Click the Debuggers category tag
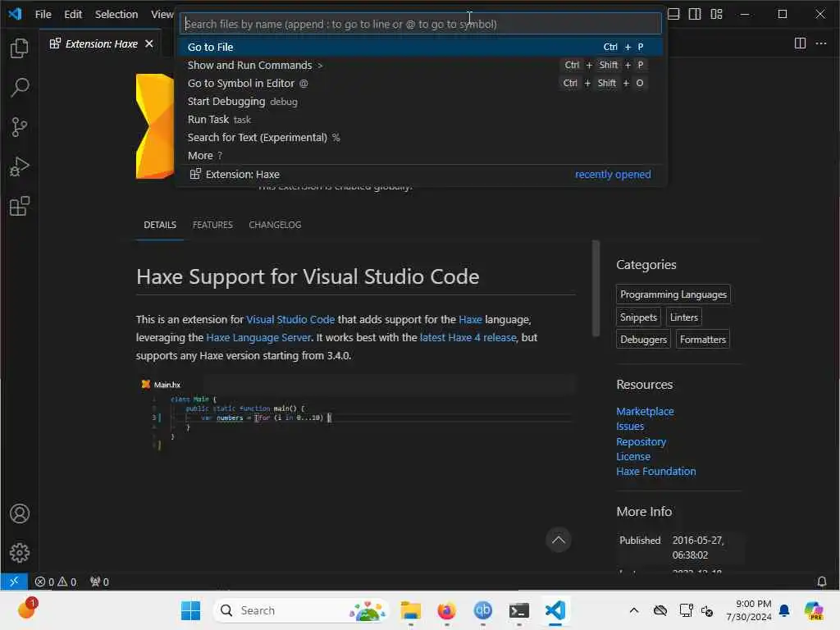The height and width of the screenshot is (630, 840). (643, 340)
